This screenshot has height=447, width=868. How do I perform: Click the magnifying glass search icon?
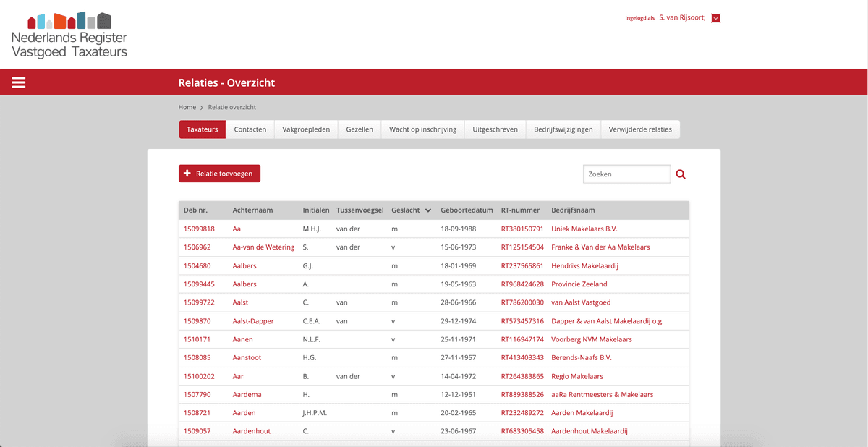(681, 174)
